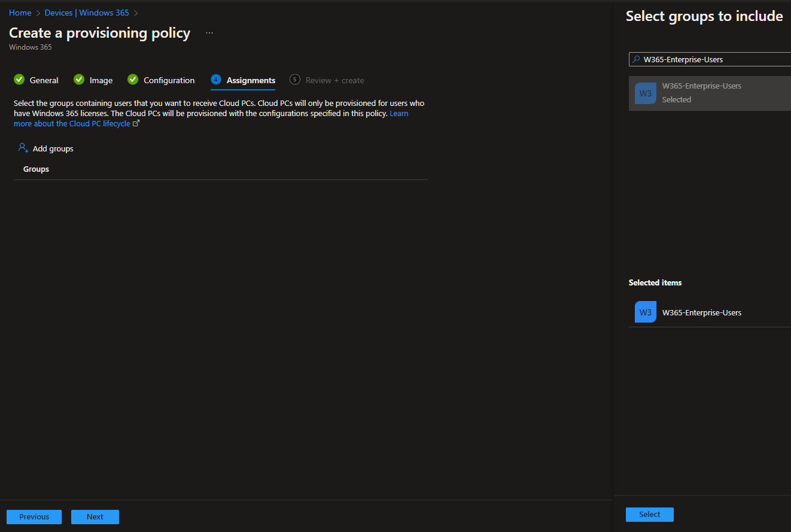Screen dimensions: 791x532
Task: Click the Select groups to include title
Action: (x=704, y=16)
